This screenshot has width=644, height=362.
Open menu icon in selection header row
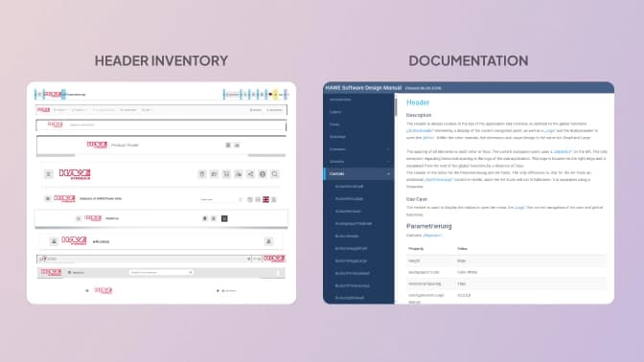point(48,198)
